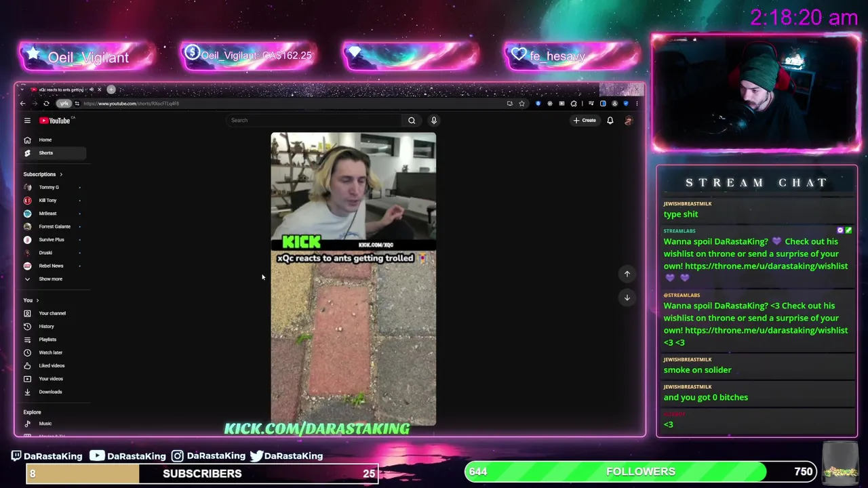Click the Create button
Viewport: 868px width, 488px height.
[585, 121]
